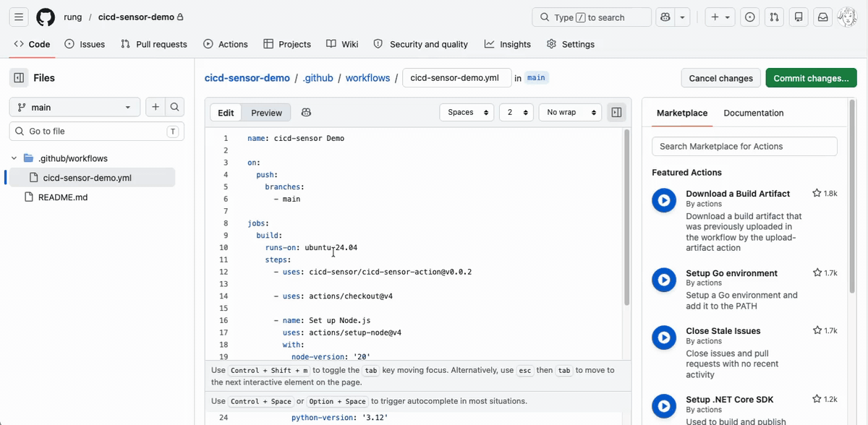This screenshot has height=425, width=868.
Task: Switch to the Issues tab
Action: coord(85,44)
